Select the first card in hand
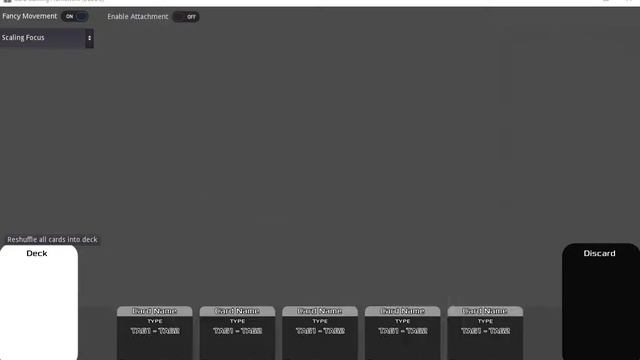Screen dimensions: 640x360 click(155, 333)
